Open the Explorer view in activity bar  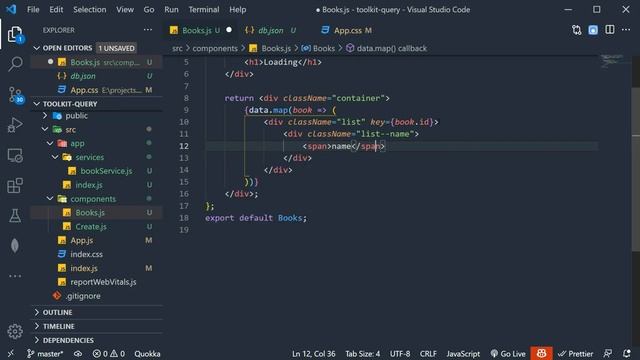pyautogui.click(x=15, y=34)
